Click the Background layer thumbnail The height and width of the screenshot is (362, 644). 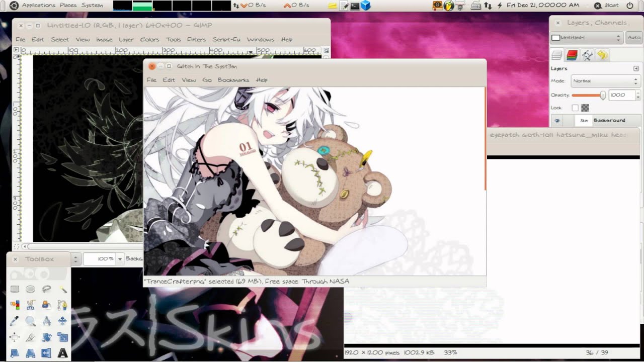click(584, 121)
